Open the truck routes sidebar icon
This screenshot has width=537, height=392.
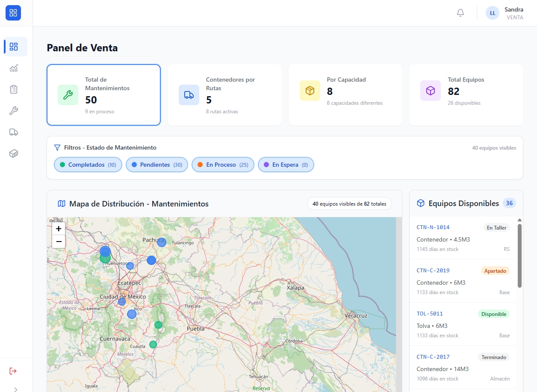point(14,132)
